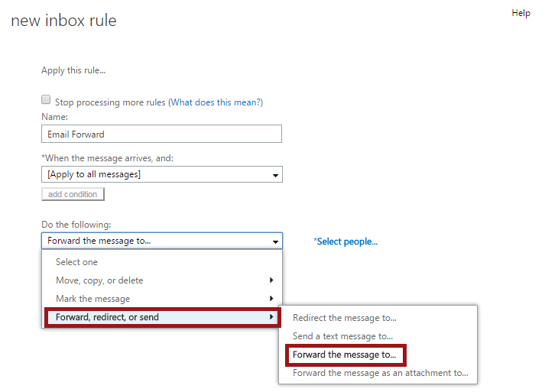Tick the Stop processing more rules checkbox
Viewport: 545px width, 392px height.
(x=46, y=100)
